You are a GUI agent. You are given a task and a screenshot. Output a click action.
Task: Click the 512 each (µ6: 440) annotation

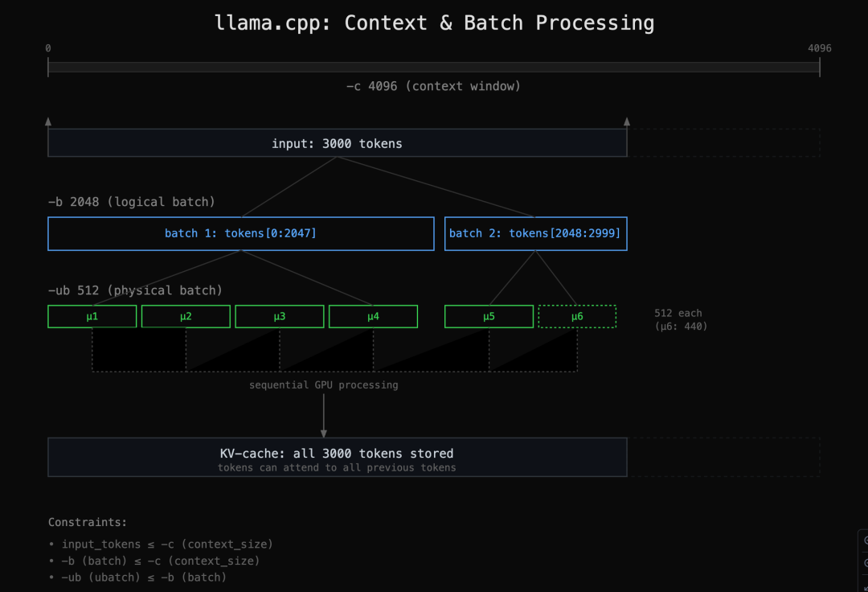coord(681,319)
